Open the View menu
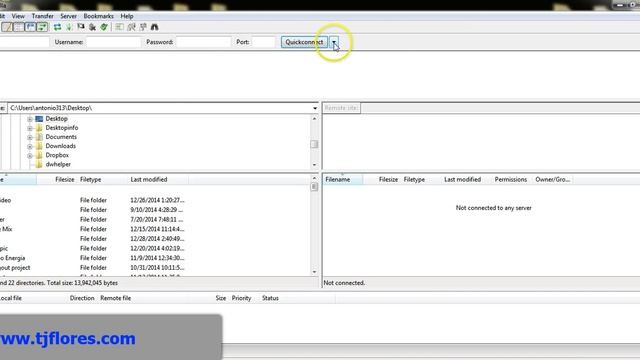 (x=18, y=16)
